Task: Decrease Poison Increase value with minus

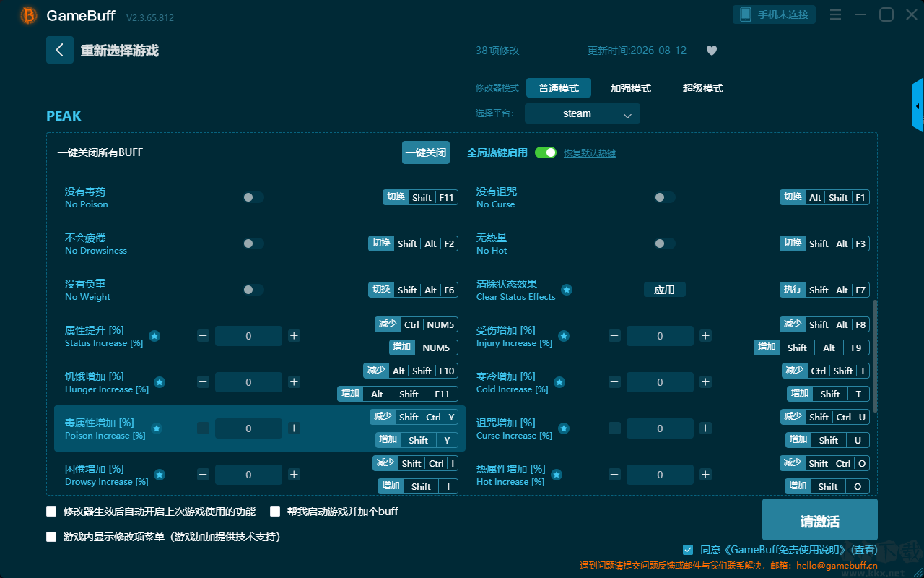Action: point(203,428)
